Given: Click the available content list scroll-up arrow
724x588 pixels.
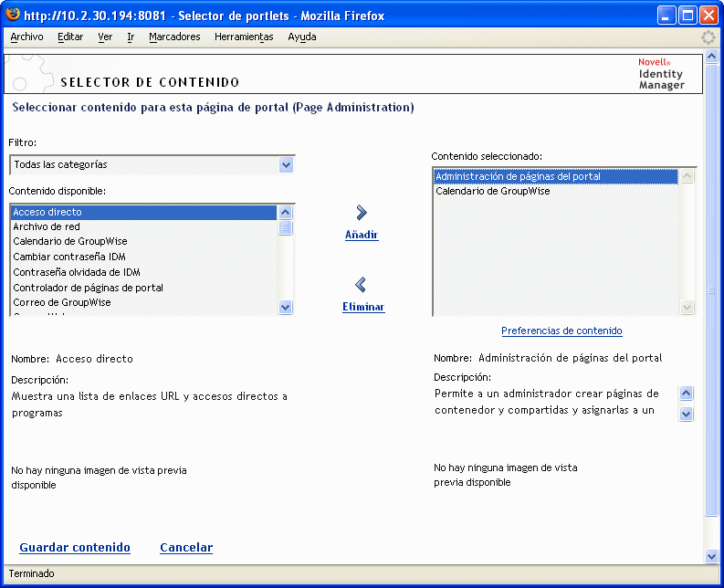Looking at the screenshot, I should point(286,213).
